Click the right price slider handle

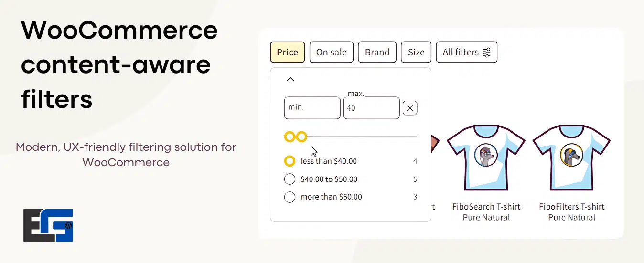pyautogui.click(x=301, y=137)
